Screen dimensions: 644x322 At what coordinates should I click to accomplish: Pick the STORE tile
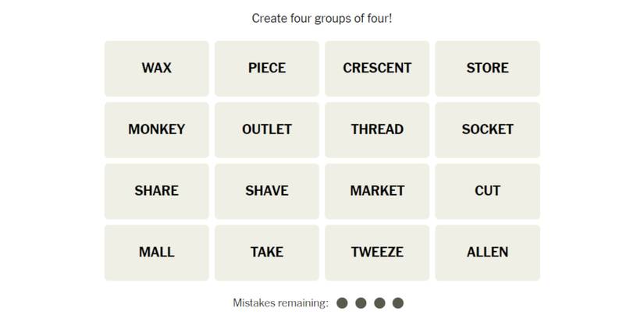tap(487, 69)
